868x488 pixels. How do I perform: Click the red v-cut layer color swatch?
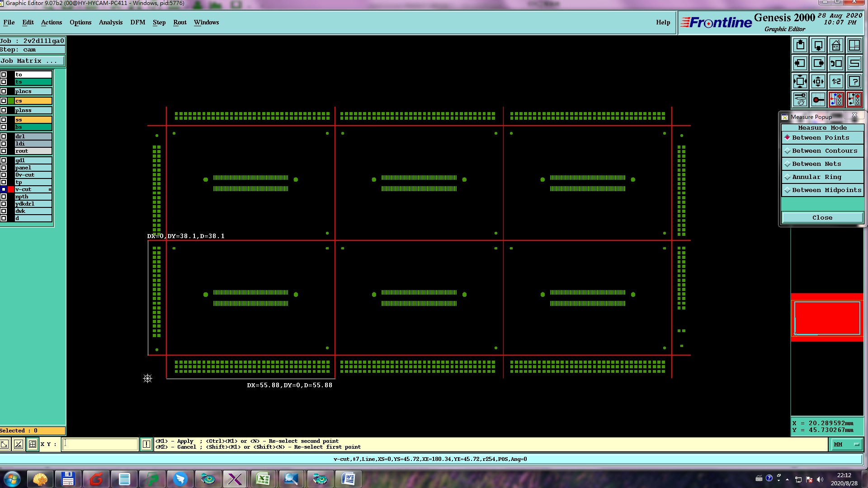(x=11, y=189)
